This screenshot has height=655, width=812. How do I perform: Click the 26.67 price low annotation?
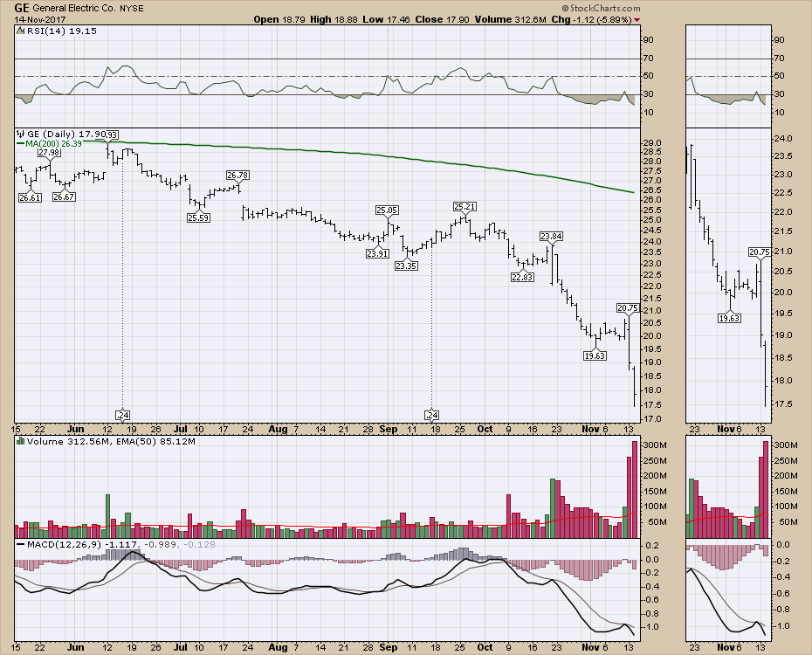(64, 196)
